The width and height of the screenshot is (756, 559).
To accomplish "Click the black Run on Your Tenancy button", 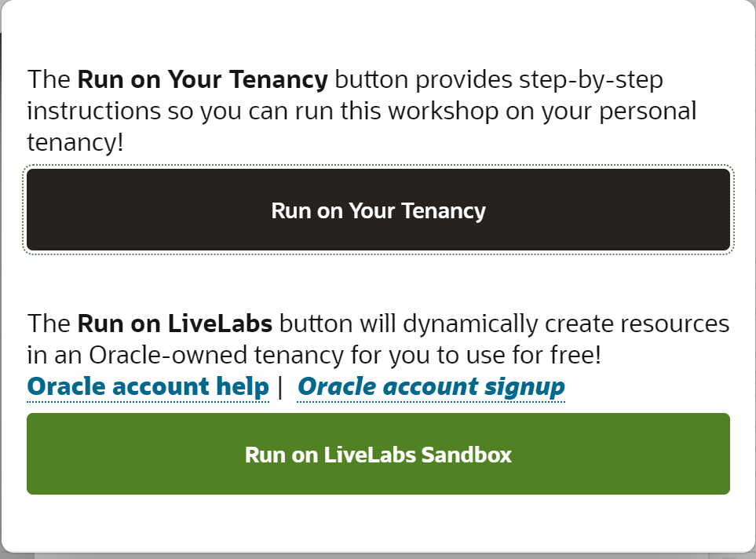I will (x=378, y=210).
